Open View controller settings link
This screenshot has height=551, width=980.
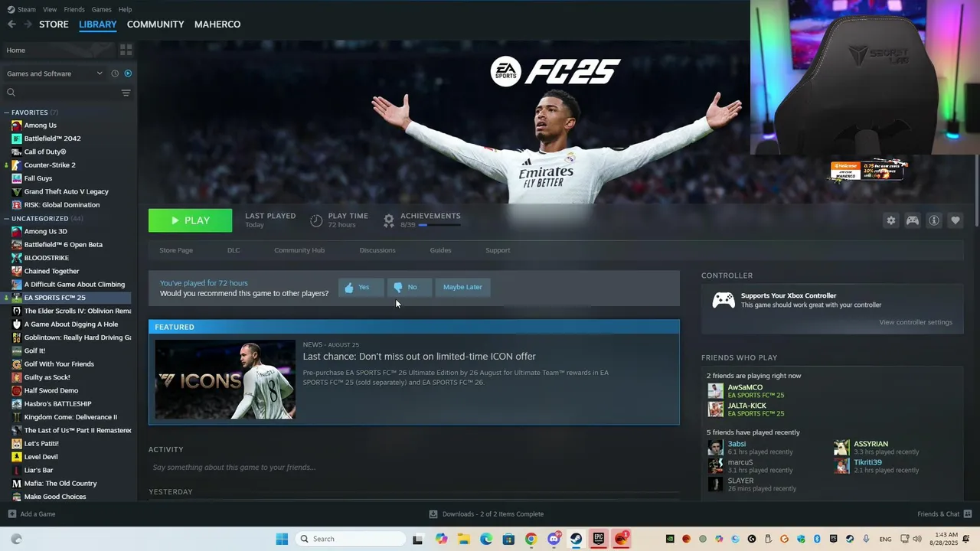[x=916, y=322]
